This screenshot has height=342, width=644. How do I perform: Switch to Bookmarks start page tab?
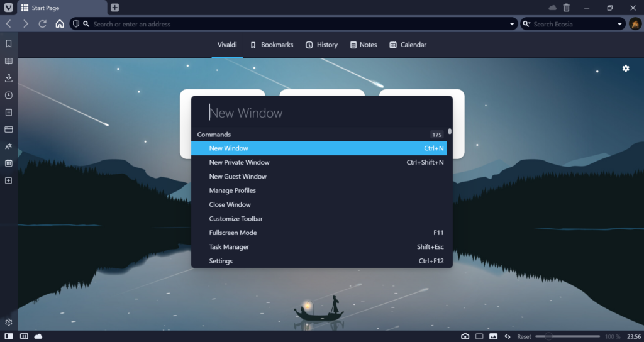point(272,45)
